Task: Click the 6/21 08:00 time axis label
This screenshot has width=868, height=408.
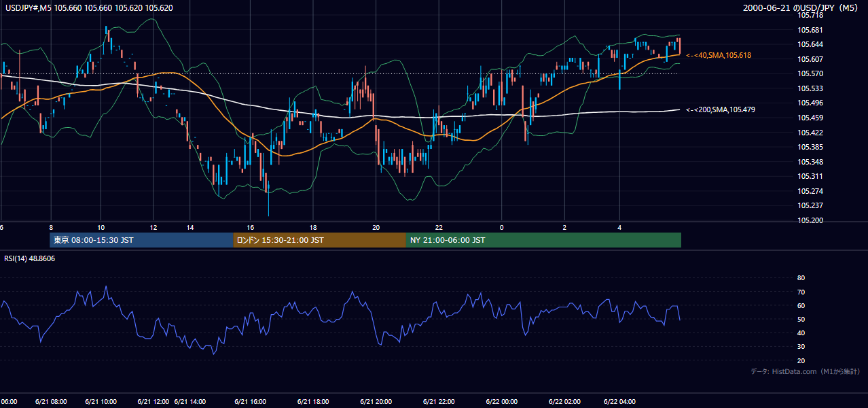Action: [51, 402]
